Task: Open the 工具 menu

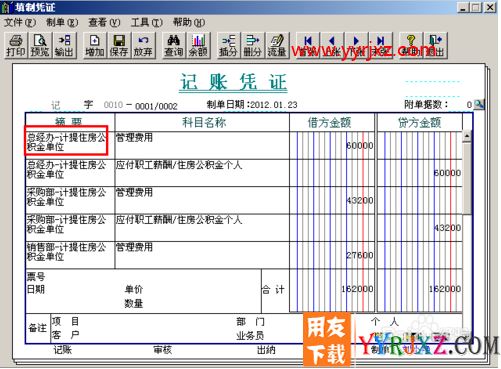Action: click(x=147, y=23)
